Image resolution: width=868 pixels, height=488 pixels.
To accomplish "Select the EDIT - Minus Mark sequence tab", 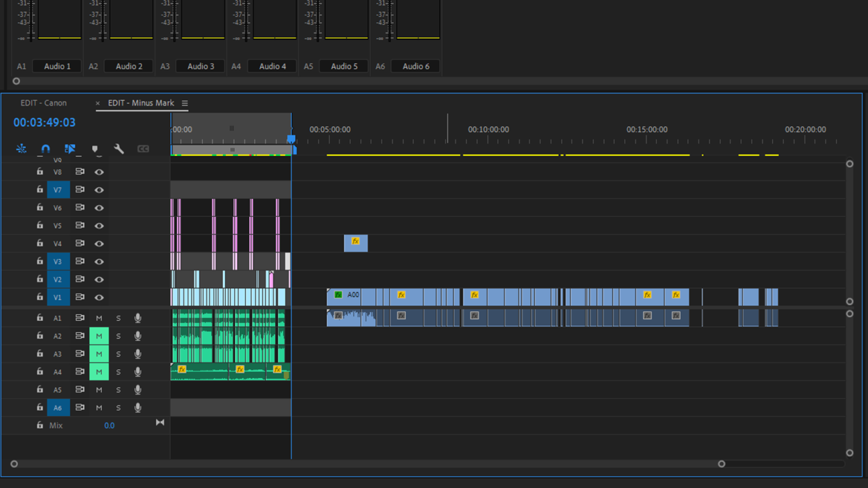I will click(142, 103).
